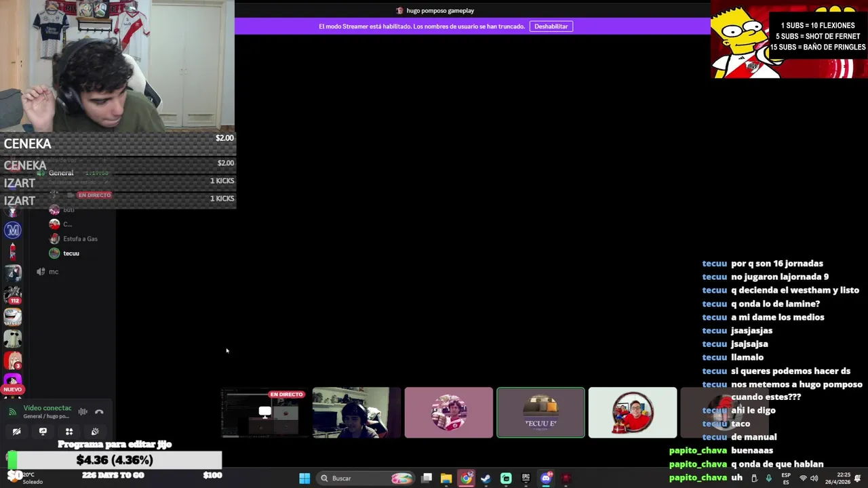868x488 pixels.
Task: Open the pink-haired server with badge 3
Action: click(x=13, y=359)
